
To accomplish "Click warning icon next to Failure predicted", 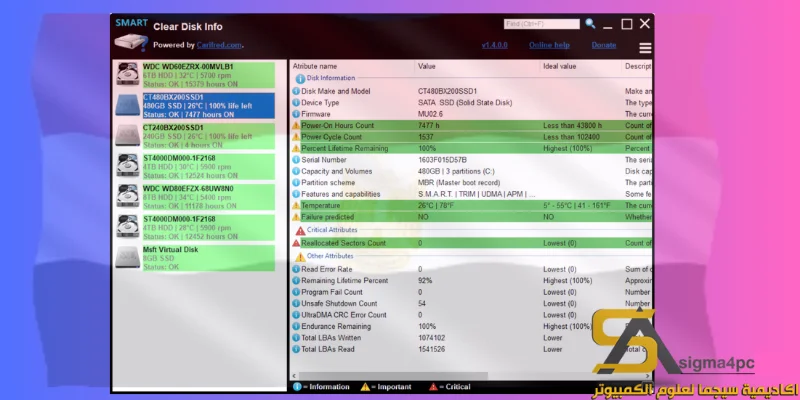I will point(296,217).
